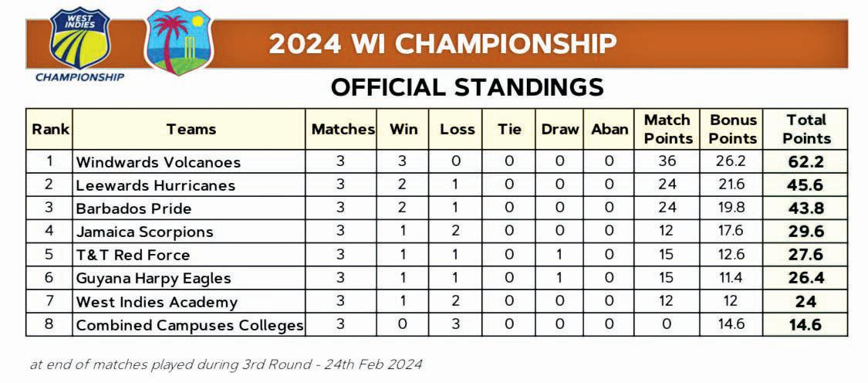
Task: Select the Jamaica Scorpions row name
Action: pos(144,232)
